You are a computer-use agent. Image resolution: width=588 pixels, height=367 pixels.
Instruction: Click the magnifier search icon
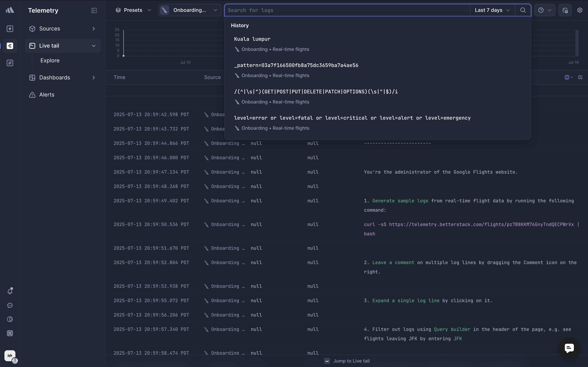click(523, 10)
